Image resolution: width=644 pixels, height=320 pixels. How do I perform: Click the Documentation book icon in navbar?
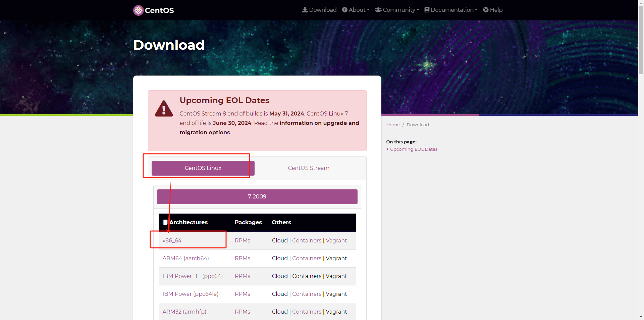pos(427,10)
